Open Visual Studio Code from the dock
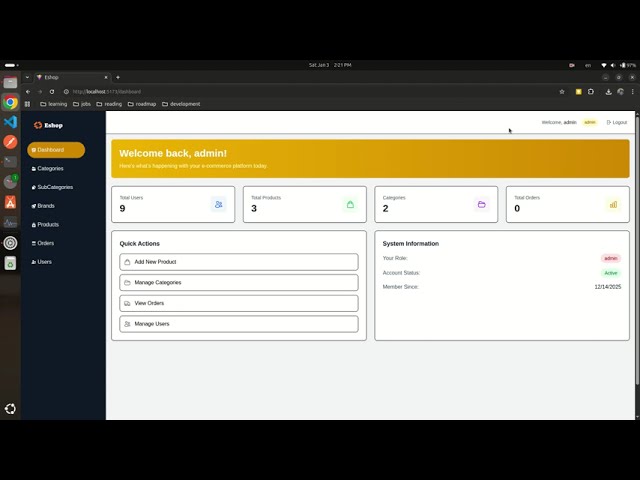The height and width of the screenshot is (480, 640). click(x=10, y=122)
